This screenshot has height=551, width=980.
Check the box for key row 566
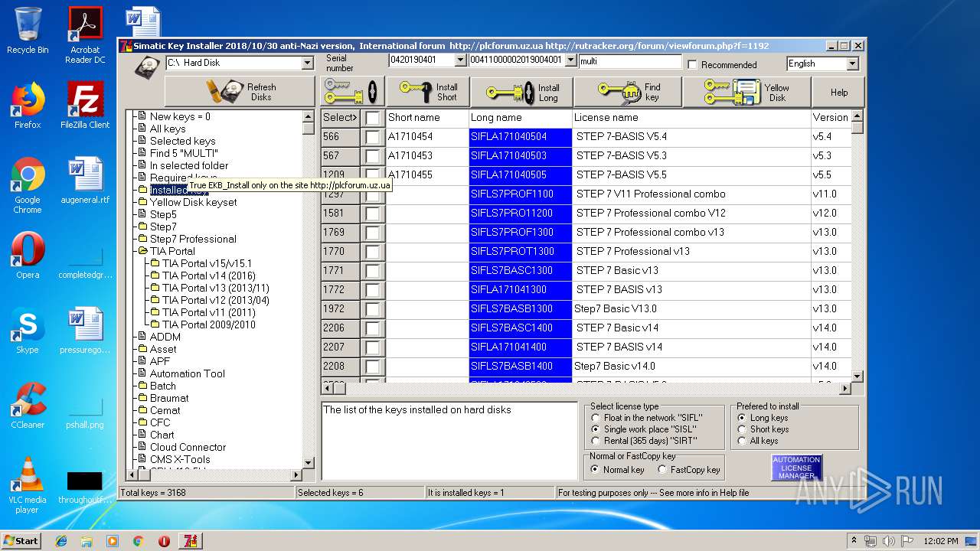pos(372,137)
